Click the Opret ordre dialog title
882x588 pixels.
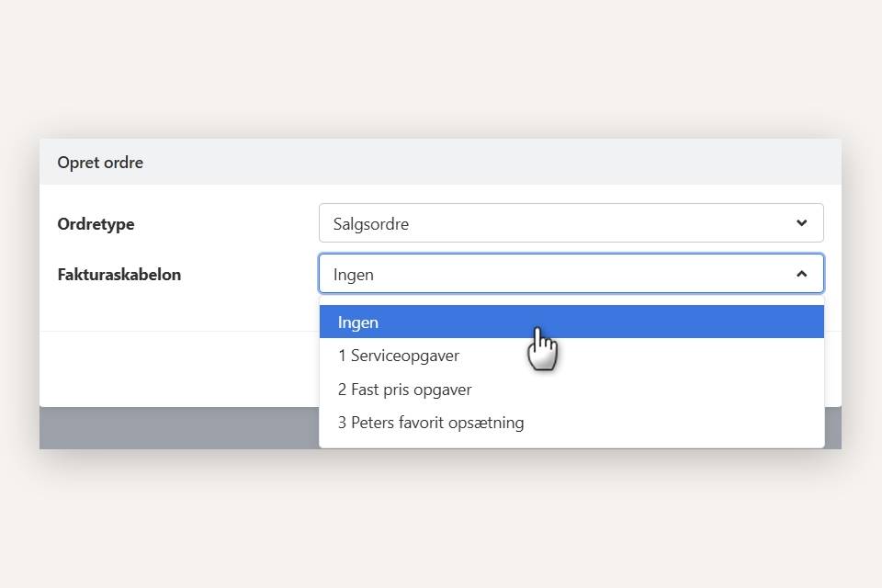point(100,163)
